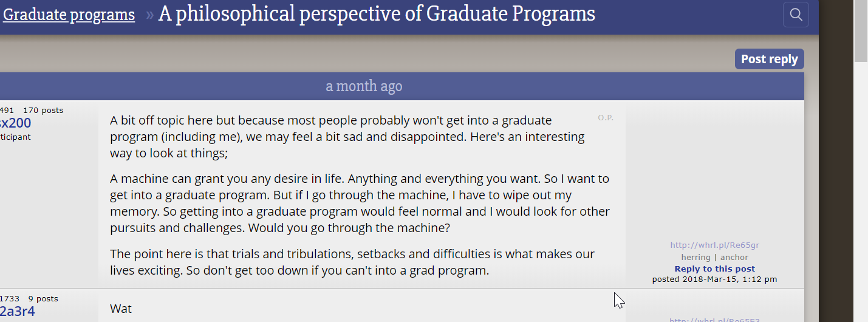The width and height of the screenshot is (868, 322).
Task: Select Reply to this post
Action: (x=714, y=269)
